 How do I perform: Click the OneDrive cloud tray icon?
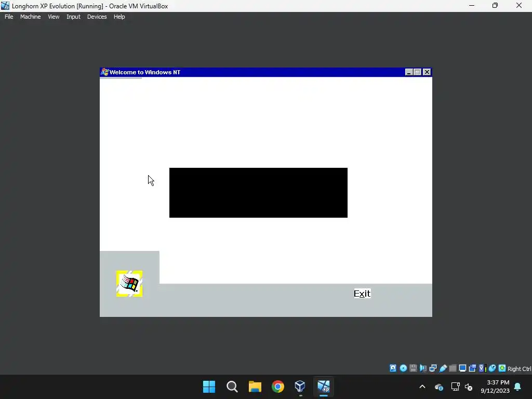[x=438, y=387]
